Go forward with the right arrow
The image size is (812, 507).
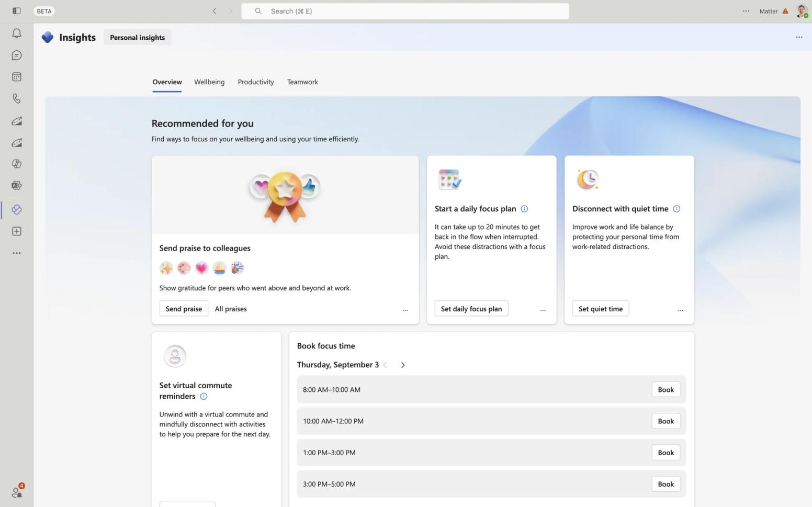click(231, 11)
